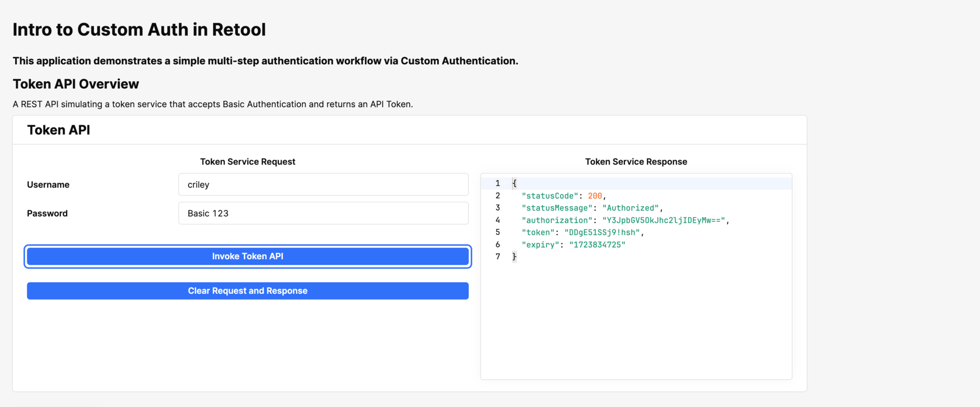Click the token value DDgE51SSj9!hsh
The height and width of the screenshot is (407, 980).
(602, 232)
